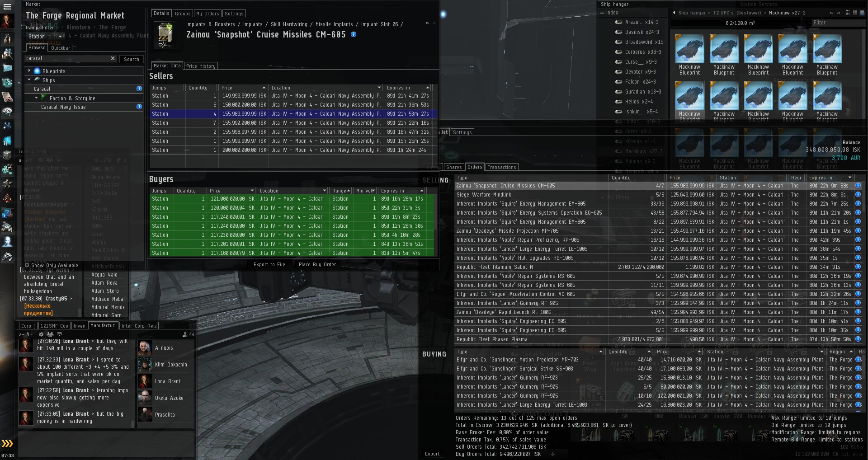This screenshot has height=460, width=868.
Task: Sort Sellers by the Price column
Action: coord(244,88)
